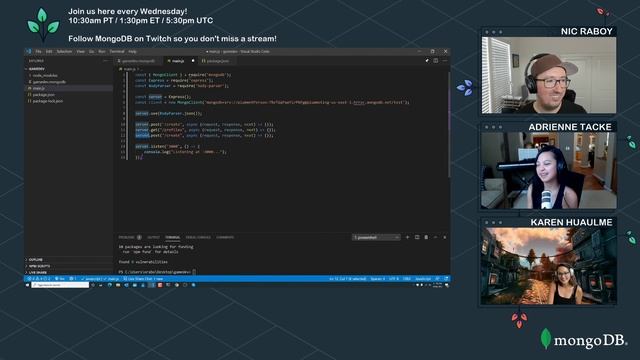640x360 pixels.
Task: Open the Run menu
Action: pyautogui.click(x=102, y=51)
